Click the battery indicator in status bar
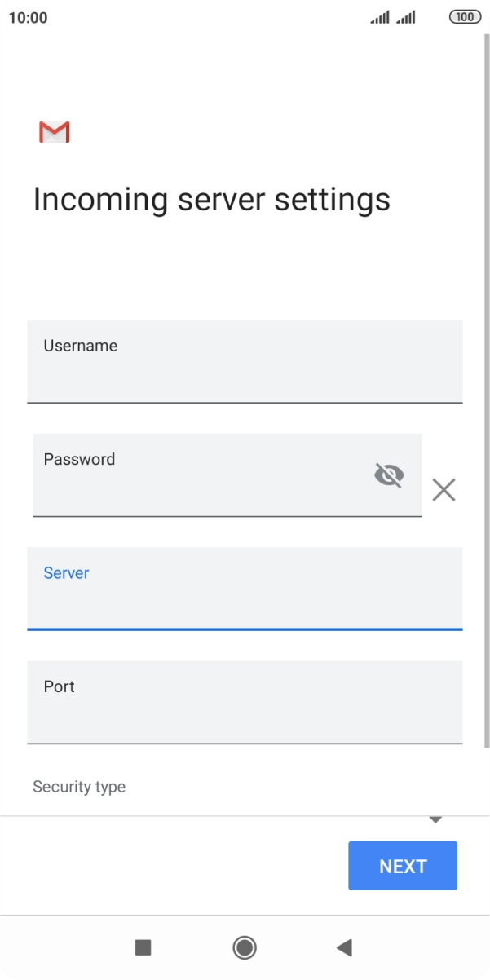Viewport: 490px width, 980px height. 463,16
